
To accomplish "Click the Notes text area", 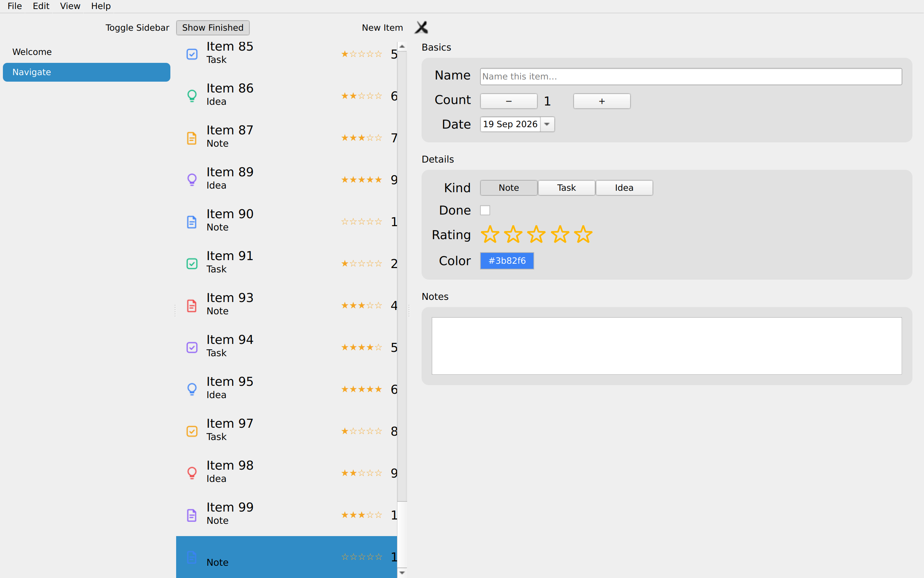I will 667,346.
